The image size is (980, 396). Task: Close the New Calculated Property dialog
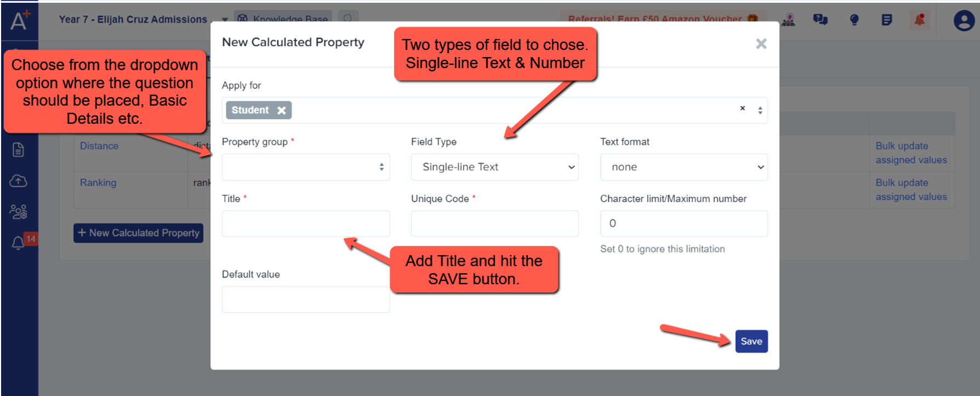point(761,44)
